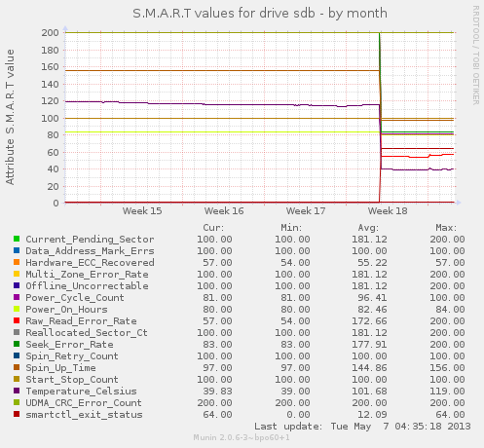Image resolution: width=484 pixels, height=448 pixels.
Task: Select the Multi_Zone_Error_Rate legend label
Action: tap(87, 275)
